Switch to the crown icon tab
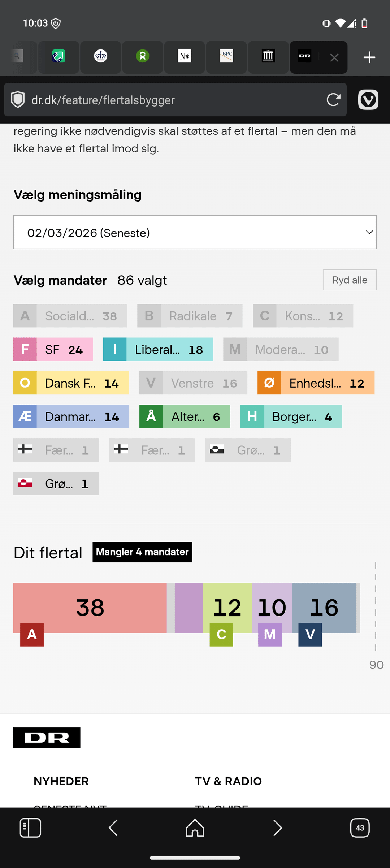 [x=101, y=57]
